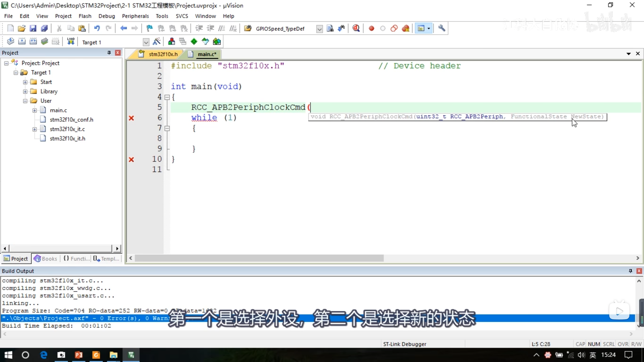Select stm32f10x_conf.h in project tree
Screen dimensions: 644x362
(71, 120)
